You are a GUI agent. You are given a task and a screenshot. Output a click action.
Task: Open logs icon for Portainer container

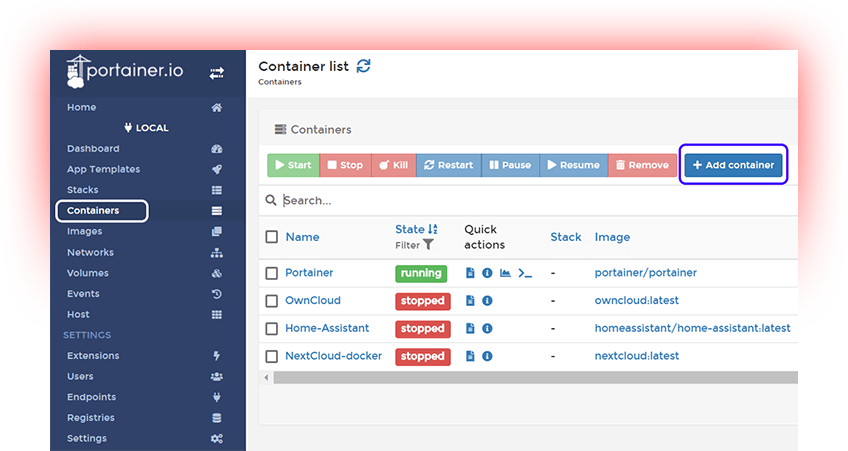pos(470,273)
